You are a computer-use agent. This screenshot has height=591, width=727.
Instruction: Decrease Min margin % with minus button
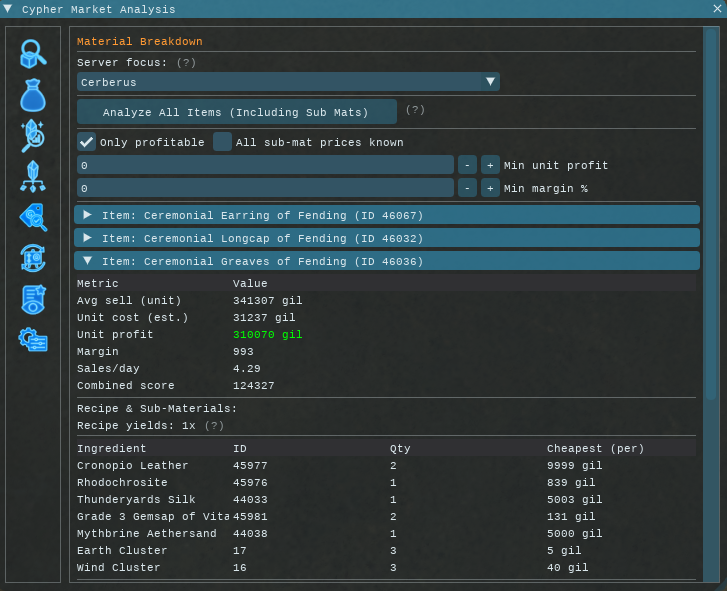[x=467, y=188]
